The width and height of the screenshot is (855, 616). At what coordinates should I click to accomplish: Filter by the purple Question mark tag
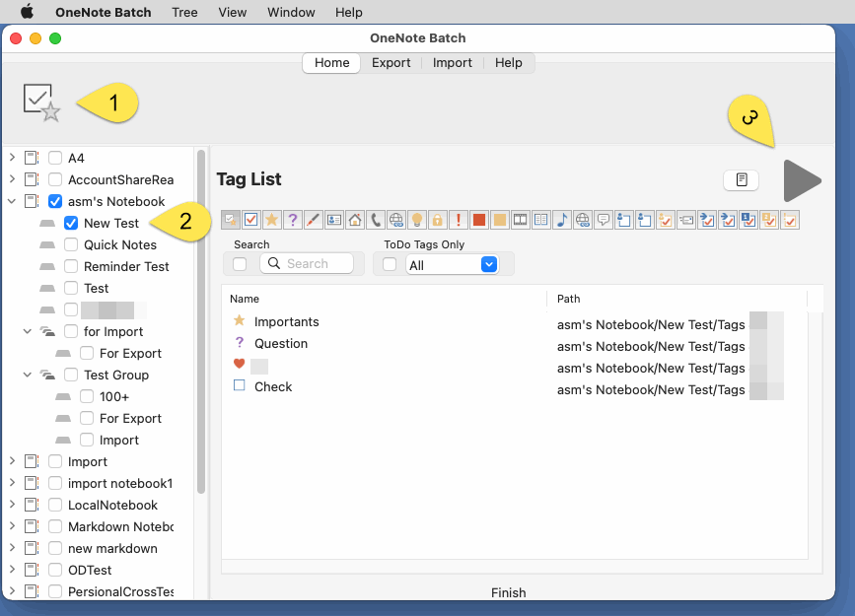coord(293,220)
